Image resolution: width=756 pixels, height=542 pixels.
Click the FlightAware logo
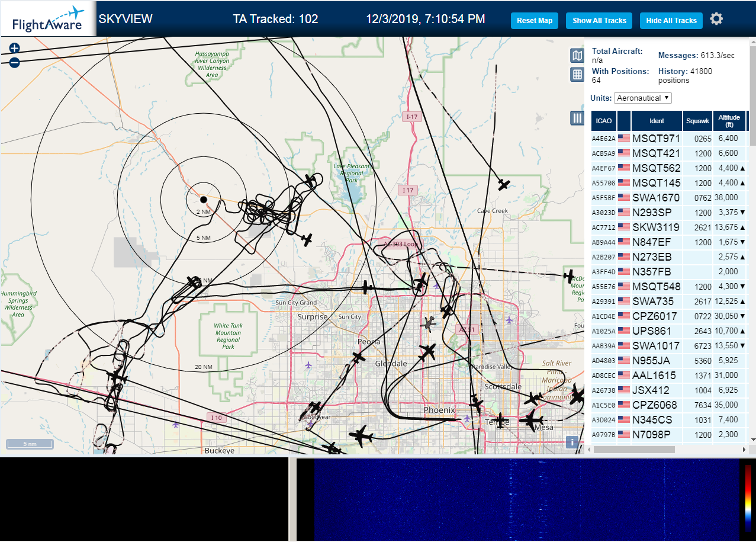[48, 19]
